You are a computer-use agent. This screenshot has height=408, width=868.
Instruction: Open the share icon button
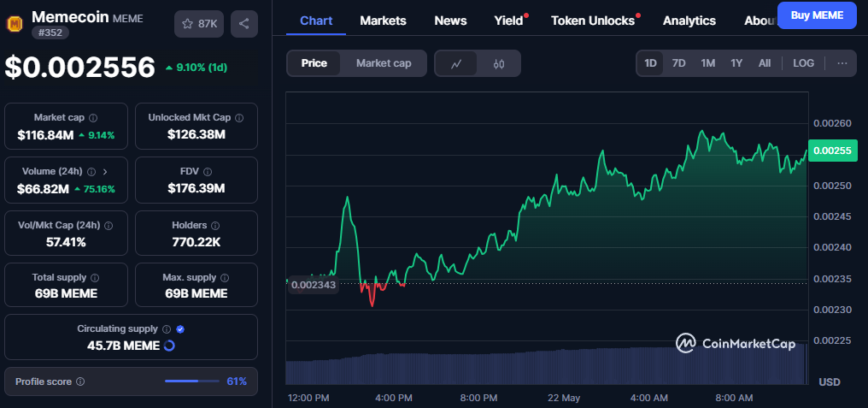[x=244, y=24]
